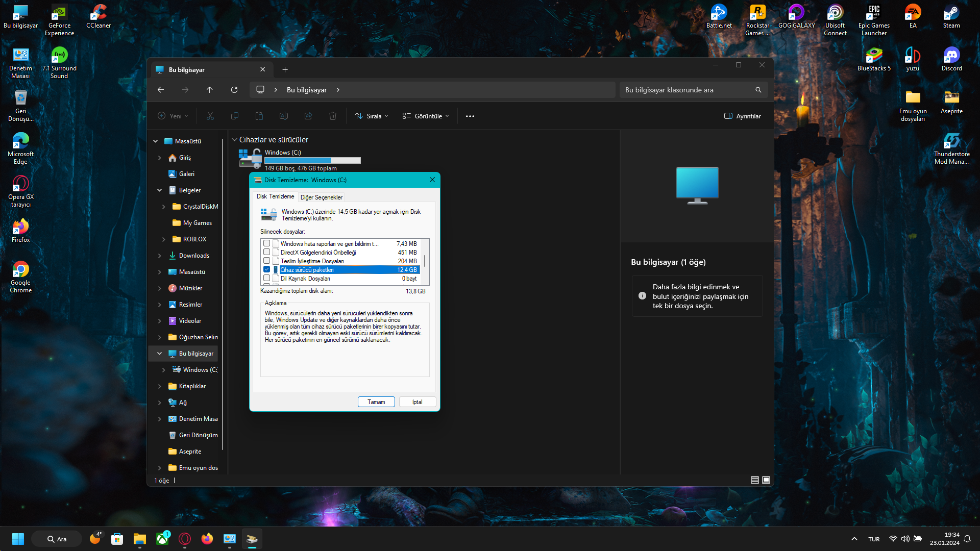980x551 pixels.
Task: Click the file list scrollbar in Disk Temizleme
Action: [x=425, y=261]
